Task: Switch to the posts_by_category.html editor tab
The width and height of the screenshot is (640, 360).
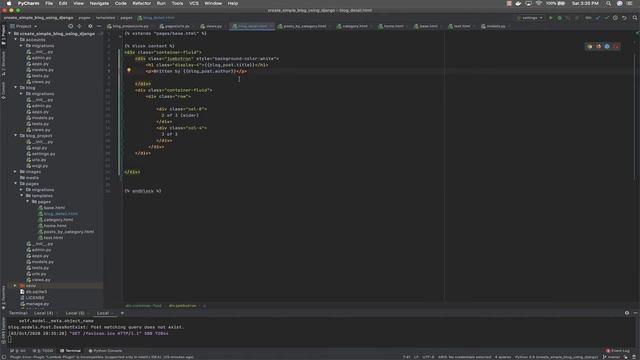Action: (304, 26)
